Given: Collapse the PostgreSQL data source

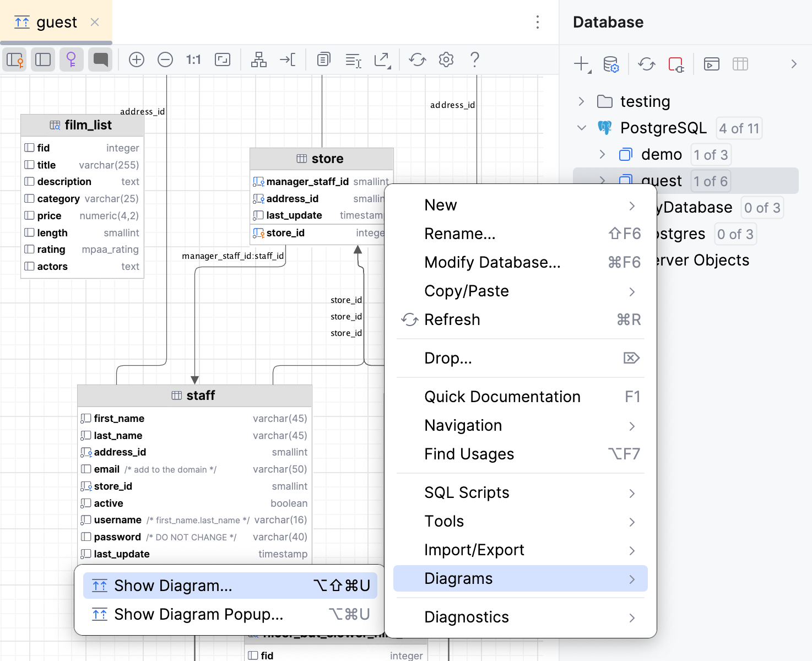Looking at the screenshot, I should pos(581,128).
